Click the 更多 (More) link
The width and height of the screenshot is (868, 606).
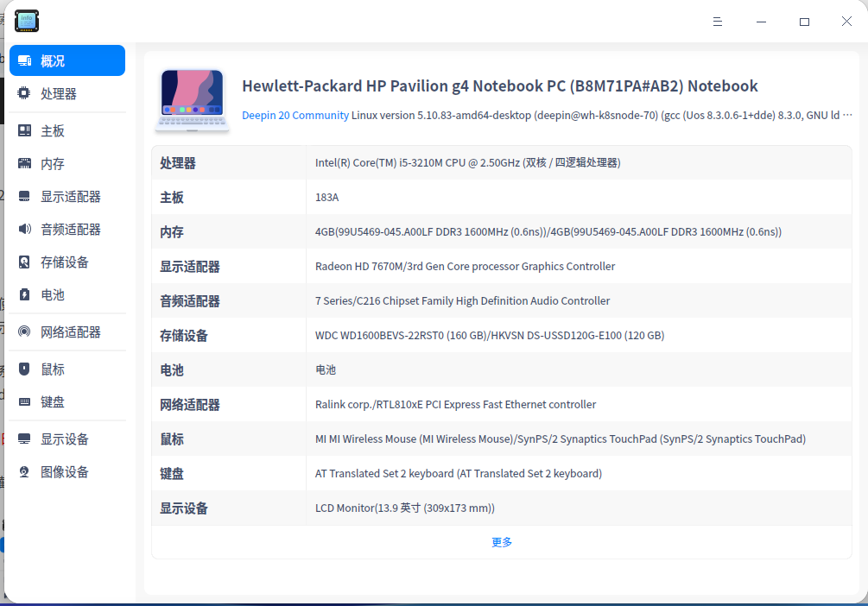coord(501,541)
